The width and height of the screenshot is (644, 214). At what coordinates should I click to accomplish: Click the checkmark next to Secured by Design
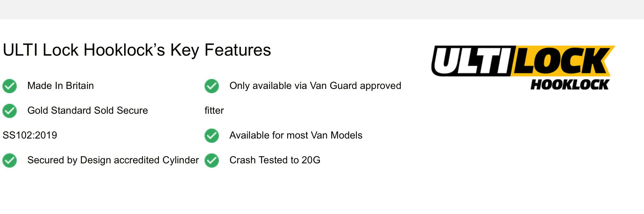point(10,160)
